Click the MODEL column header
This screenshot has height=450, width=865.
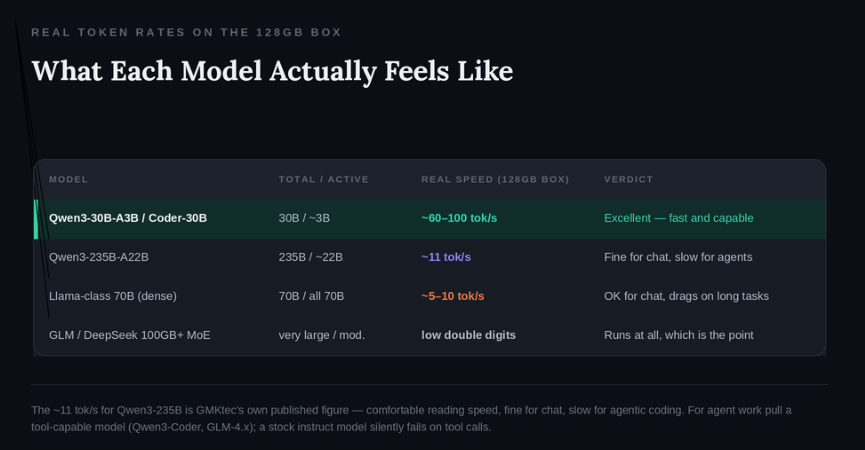point(68,179)
